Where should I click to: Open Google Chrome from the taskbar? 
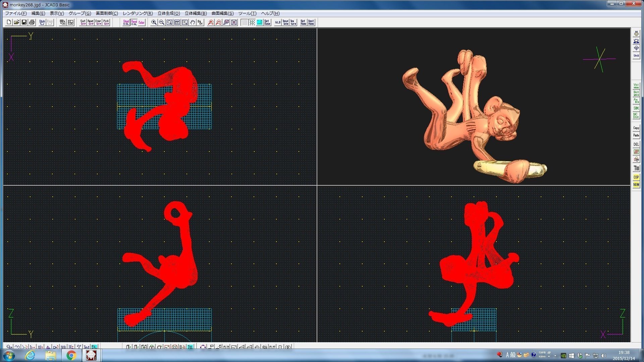pos(71,355)
